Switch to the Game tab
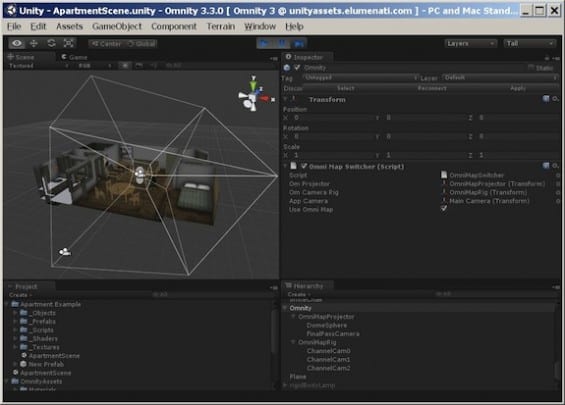565x405 pixels. 75,57
